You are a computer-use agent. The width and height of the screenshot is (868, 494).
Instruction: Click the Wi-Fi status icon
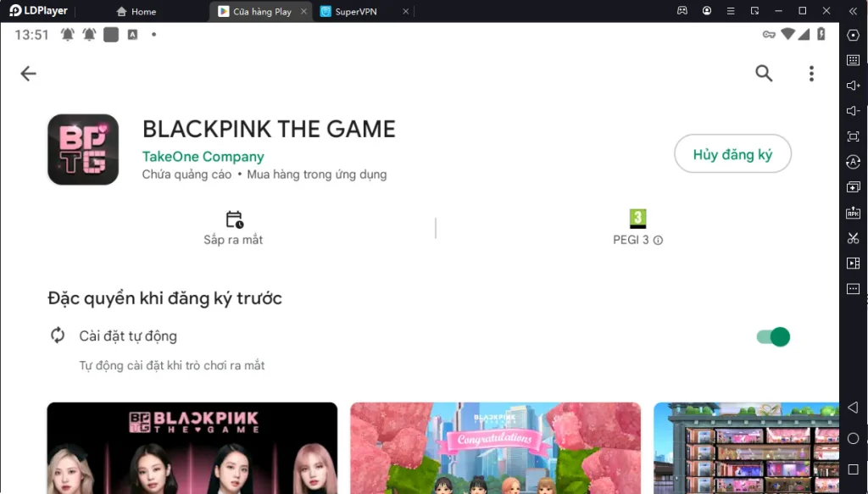pyautogui.click(x=787, y=34)
